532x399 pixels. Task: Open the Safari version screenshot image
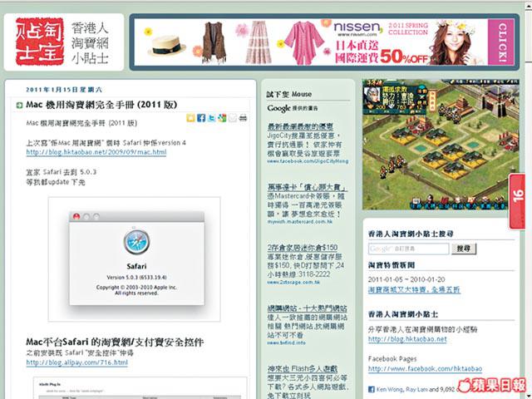click(x=135, y=259)
